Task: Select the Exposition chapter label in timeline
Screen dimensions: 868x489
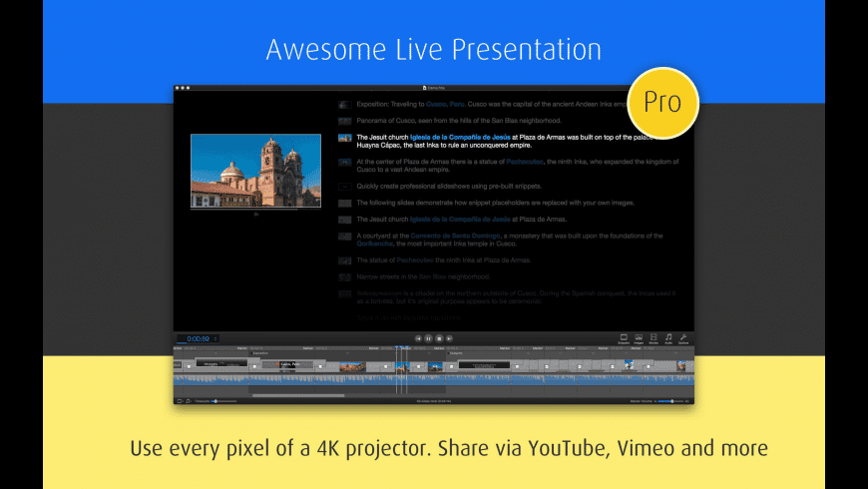Action: tap(260, 352)
